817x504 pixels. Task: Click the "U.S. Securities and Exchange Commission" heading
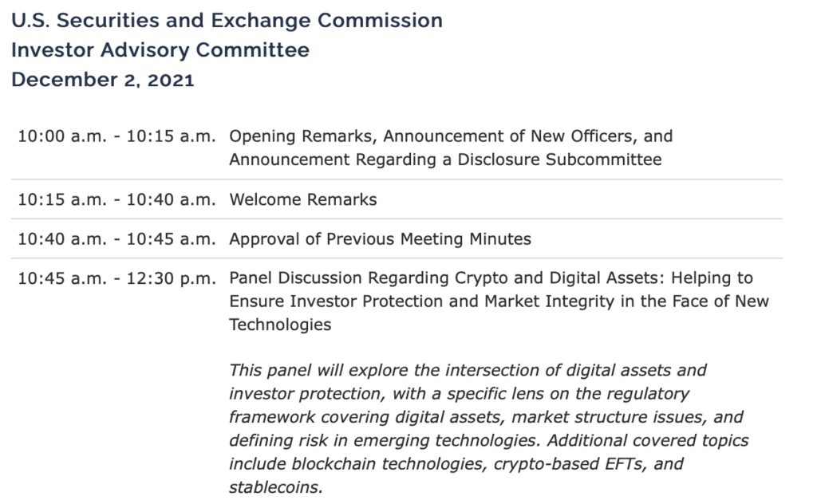tap(227, 21)
